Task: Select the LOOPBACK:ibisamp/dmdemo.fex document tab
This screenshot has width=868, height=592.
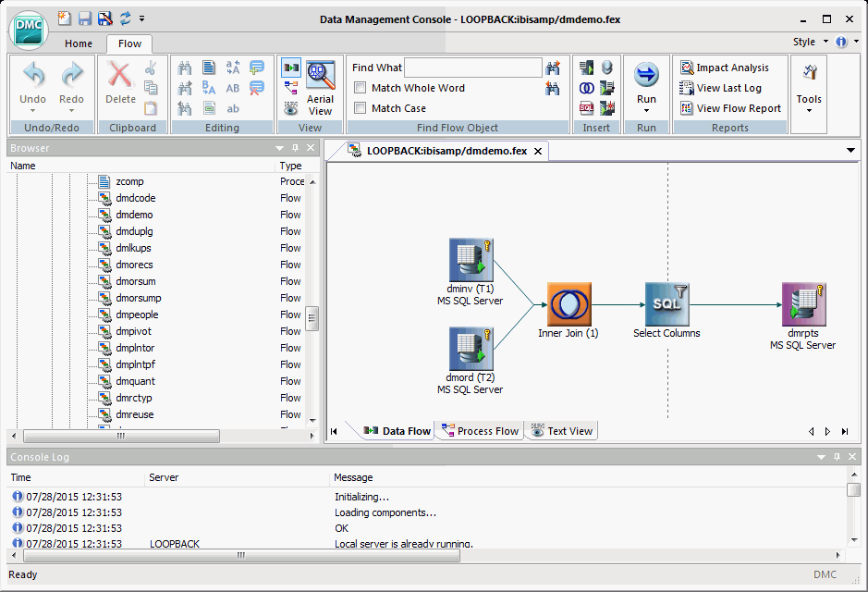Action: [x=446, y=151]
